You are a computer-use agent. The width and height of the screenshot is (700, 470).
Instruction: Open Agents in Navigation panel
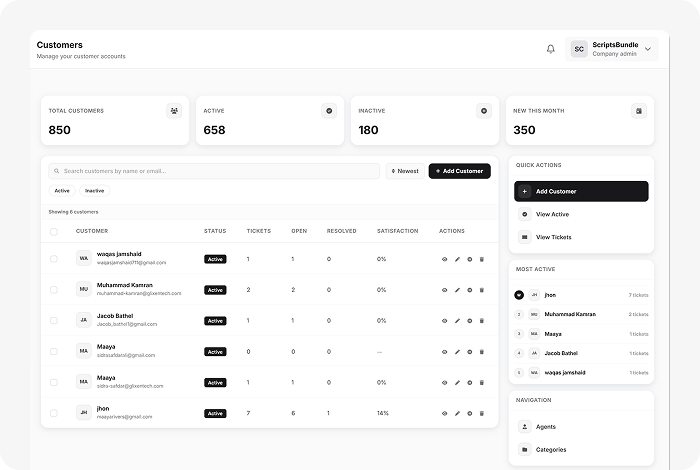click(x=545, y=426)
